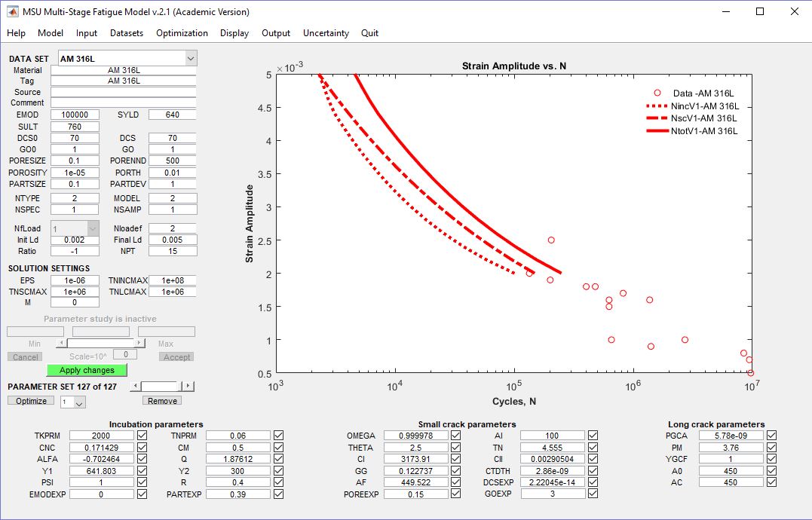Uncheck the OMEGA parameter checkbox

pyautogui.click(x=455, y=436)
